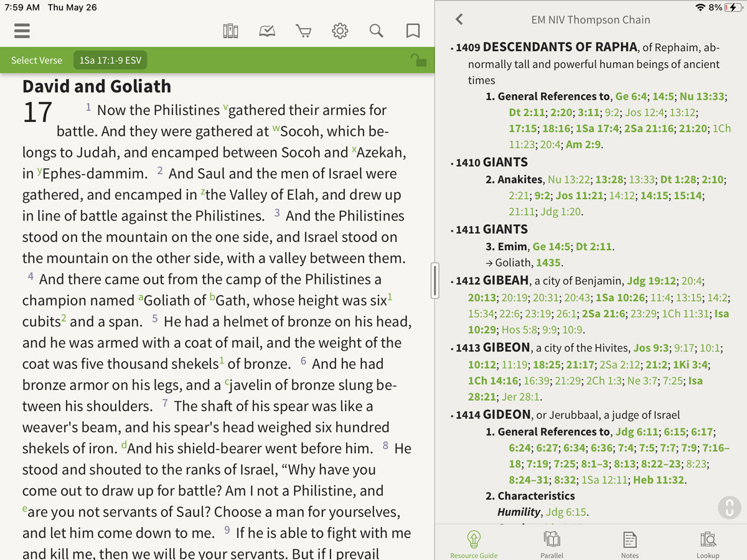The height and width of the screenshot is (560, 747).
Task: Tap the 7:59 AM clock
Action: (x=22, y=7)
